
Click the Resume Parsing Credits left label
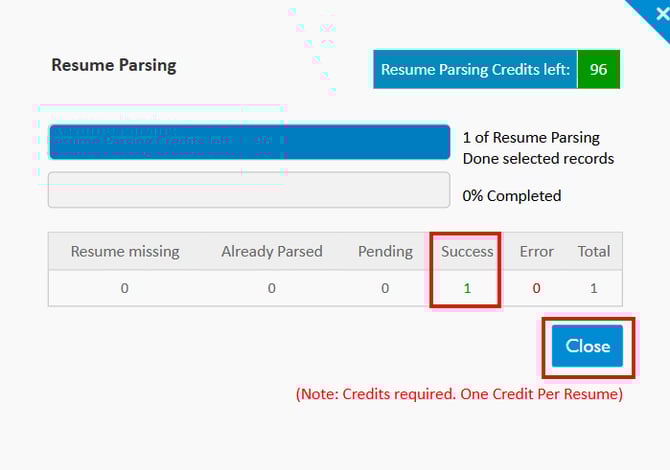(x=475, y=69)
